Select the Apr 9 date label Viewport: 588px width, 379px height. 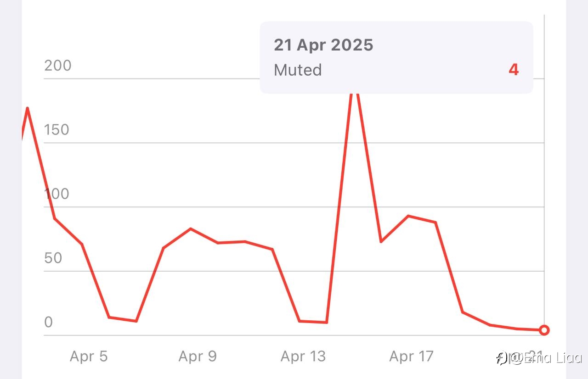tap(198, 356)
